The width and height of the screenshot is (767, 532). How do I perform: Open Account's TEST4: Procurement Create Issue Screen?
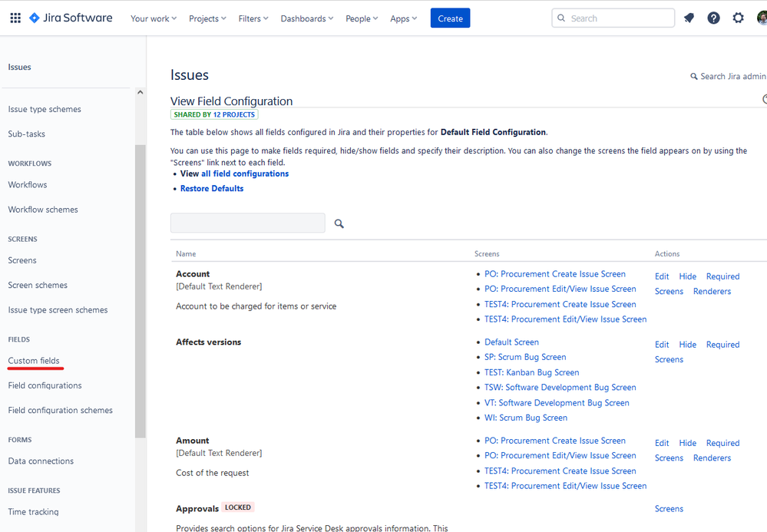click(560, 304)
